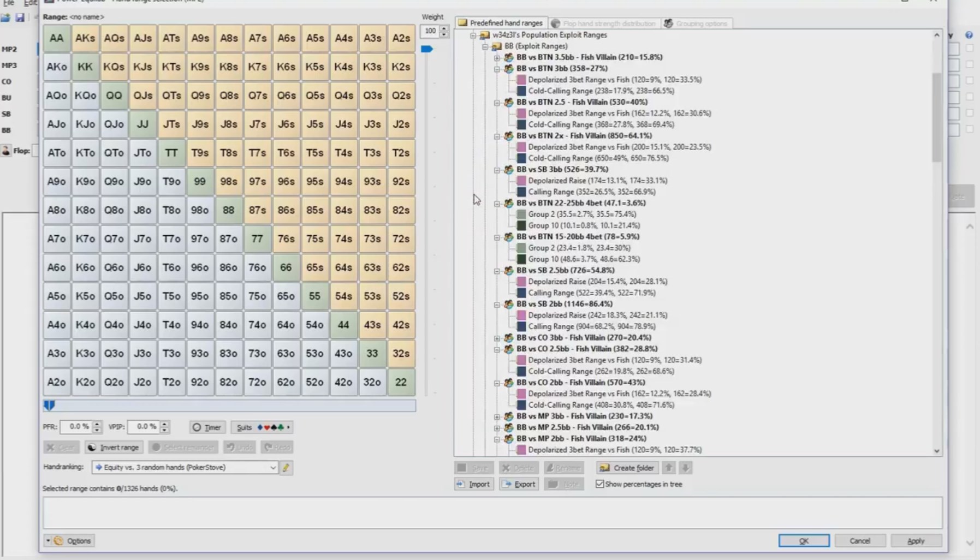
Task: Click the BB vs SB 2bb group icon
Action: pyautogui.click(x=508, y=304)
